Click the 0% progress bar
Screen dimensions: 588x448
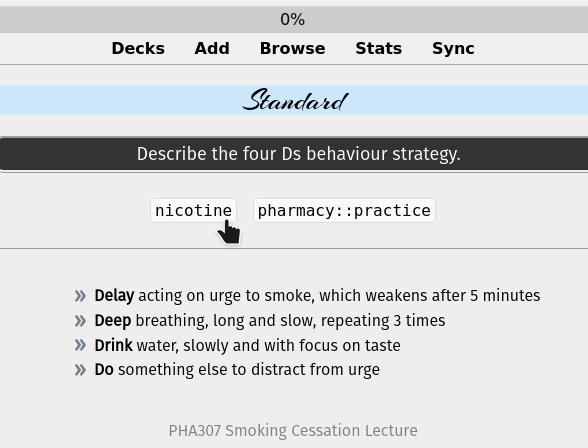coord(294,19)
